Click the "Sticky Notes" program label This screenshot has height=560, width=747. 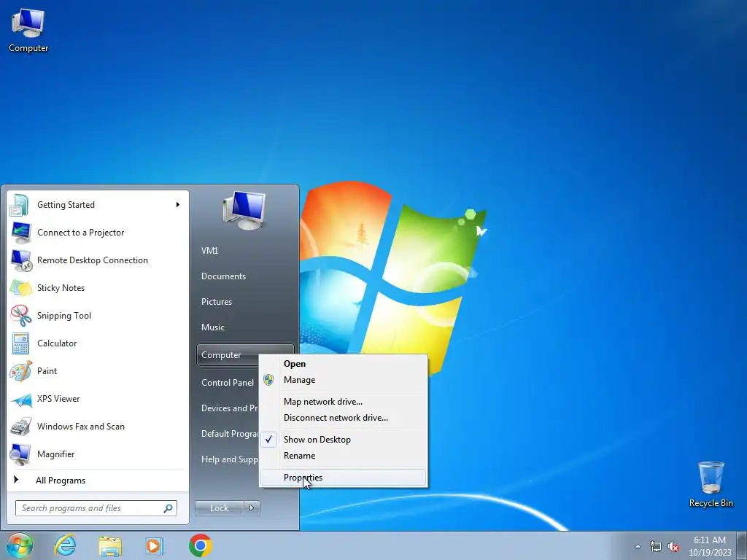click(61, 288)
